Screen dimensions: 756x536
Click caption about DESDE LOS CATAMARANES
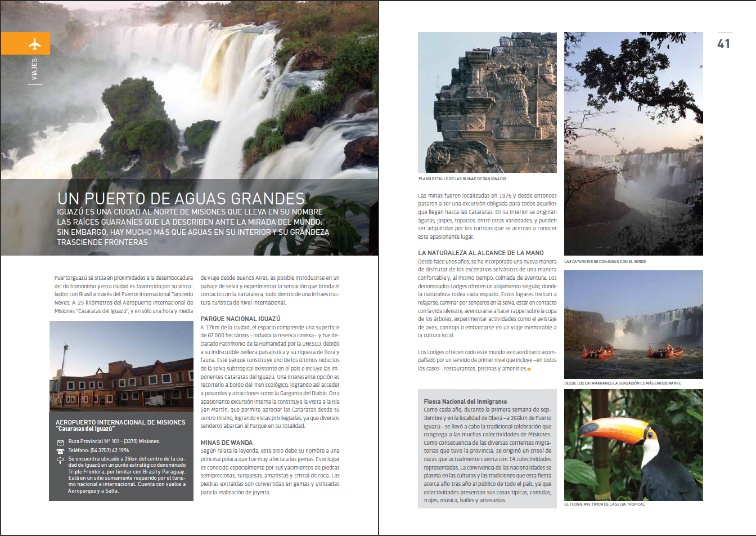tap(623, 383)
